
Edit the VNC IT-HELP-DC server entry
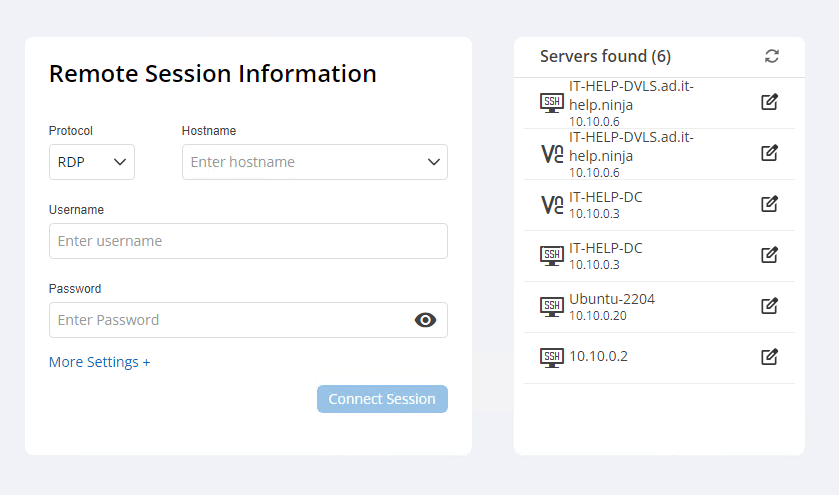769,204
